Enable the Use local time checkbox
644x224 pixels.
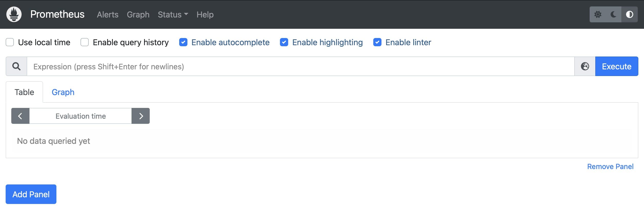click(10, 42)
